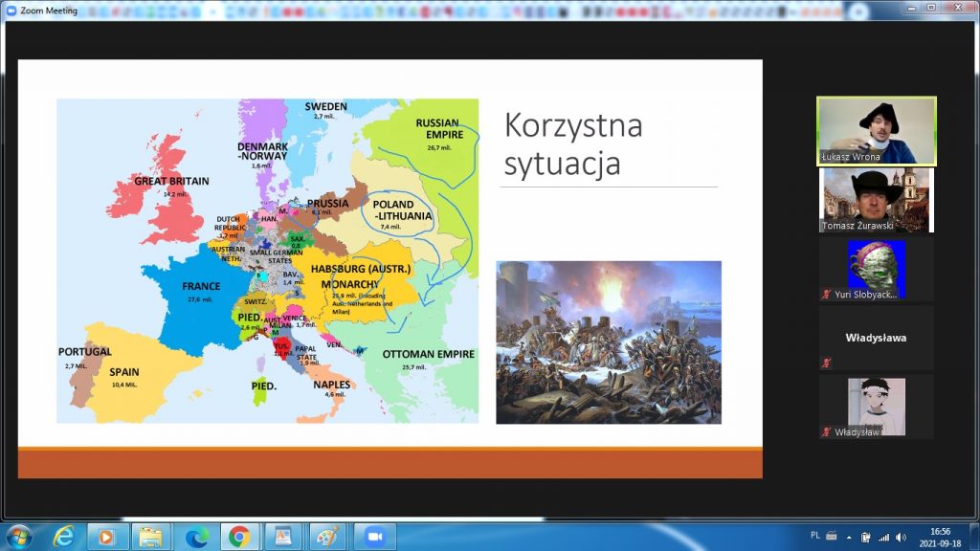Open the File Explorer taskbar icon
Screen dimensions: 980x551
[x=151, y=536]
